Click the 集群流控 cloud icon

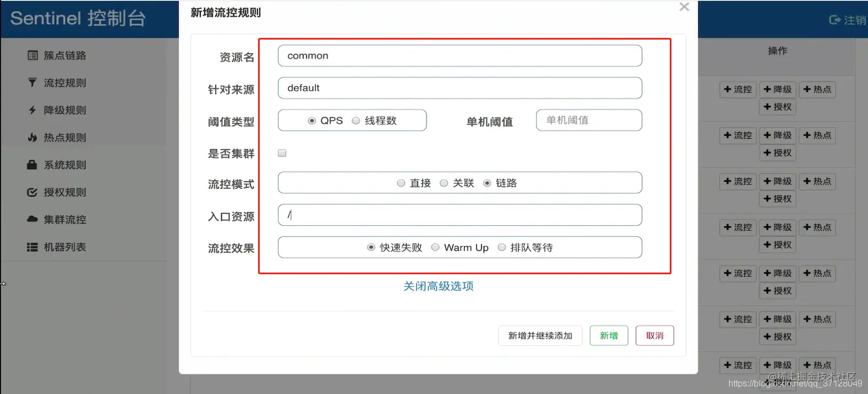(32, 219)
